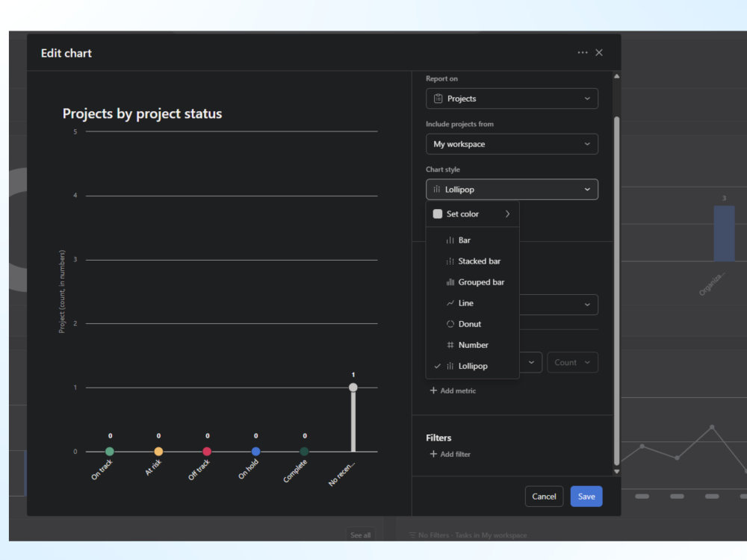Click the green On track data point
Screen dimensions: 747x560
tap(110, 452)
